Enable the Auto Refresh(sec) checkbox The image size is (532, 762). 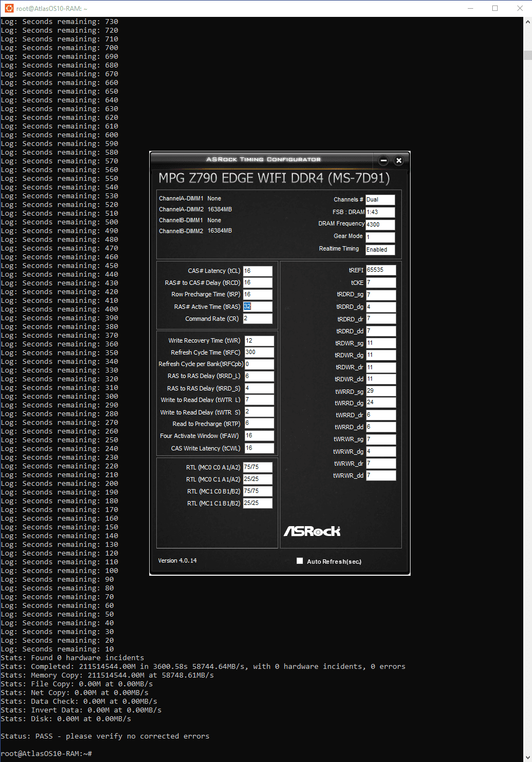pyautogui.click(x=299, y=561)
